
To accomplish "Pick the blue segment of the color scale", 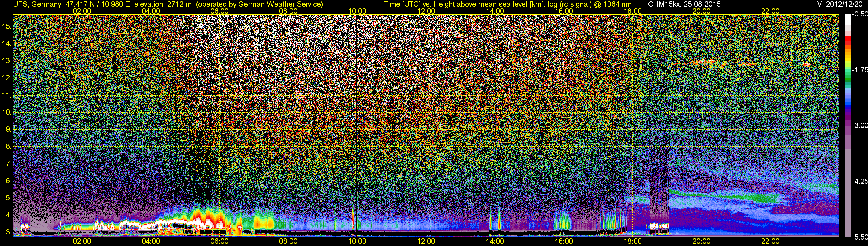I will tap(847, 107).
